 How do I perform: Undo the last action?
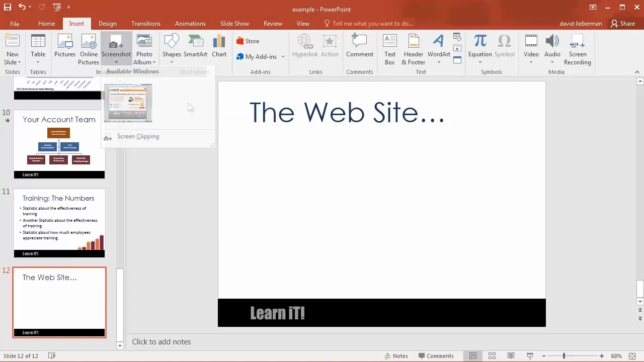point(22,7)
